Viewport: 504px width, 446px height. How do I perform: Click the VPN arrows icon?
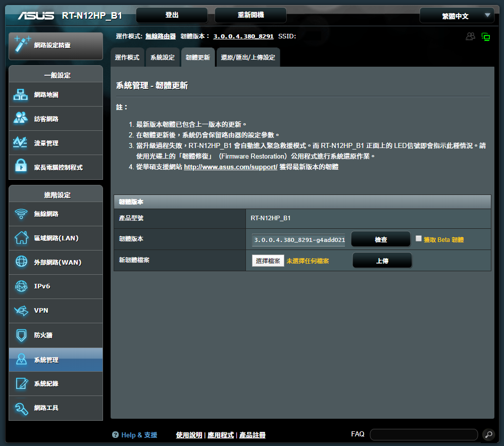pyautogui.click(x=21, y=311)
